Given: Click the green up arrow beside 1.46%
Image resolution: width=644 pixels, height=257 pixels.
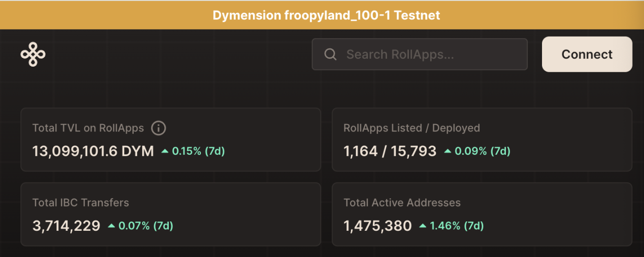Looking at the screenshot, I should [x=422, y=226].
